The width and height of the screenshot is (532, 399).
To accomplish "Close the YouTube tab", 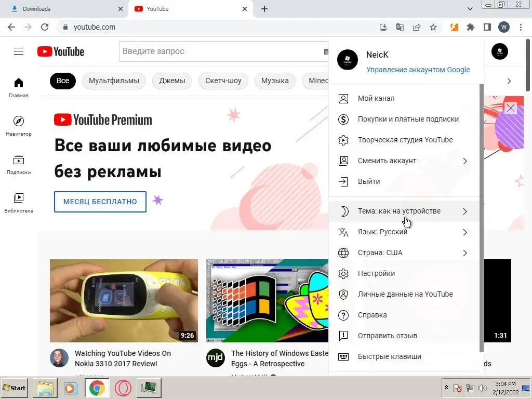I will click(245, 9).
